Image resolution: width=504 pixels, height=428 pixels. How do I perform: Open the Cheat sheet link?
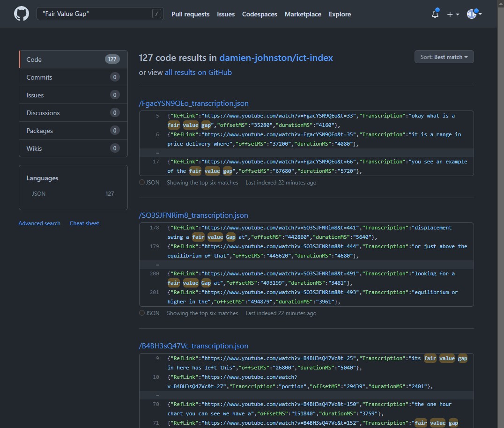(84, 223)
